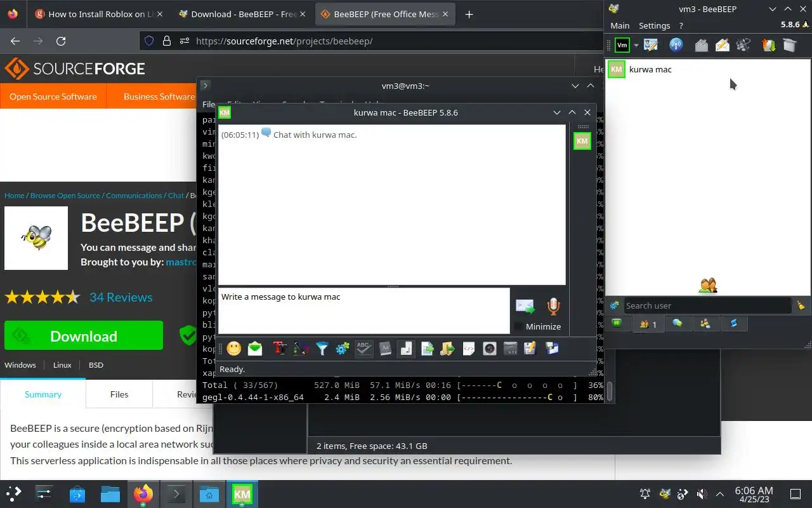Open the Files tab on SourceForge page
Image resolution: width=812 pixels, height=508 pixels.
[119, 394]
